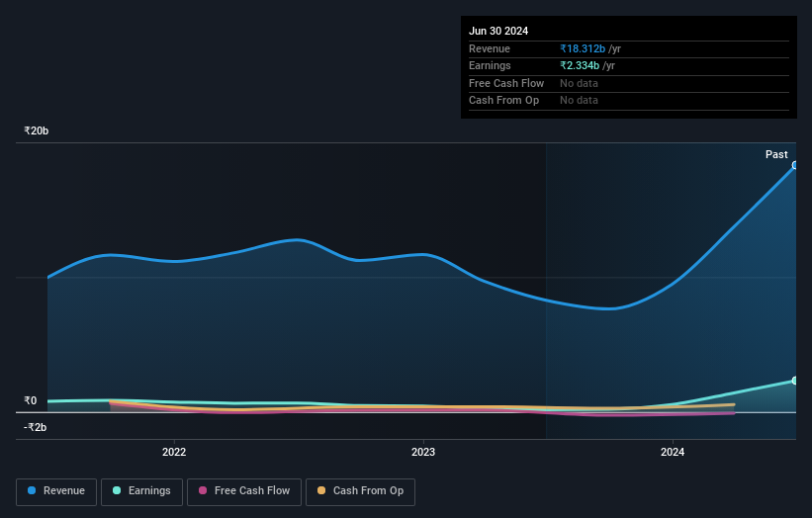Click the ₹18.312b revenue value in tooltip
Viewport: 812px width, 518px height.
click(583, 48)
